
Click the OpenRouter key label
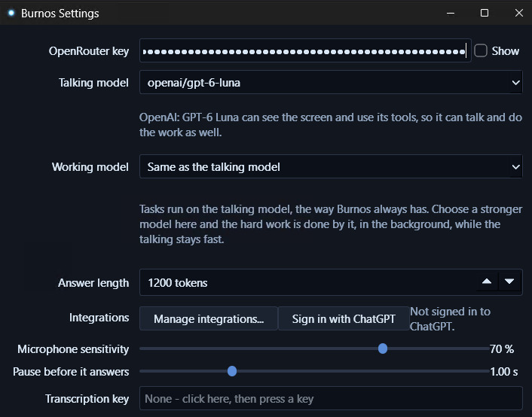coord(89,51)
